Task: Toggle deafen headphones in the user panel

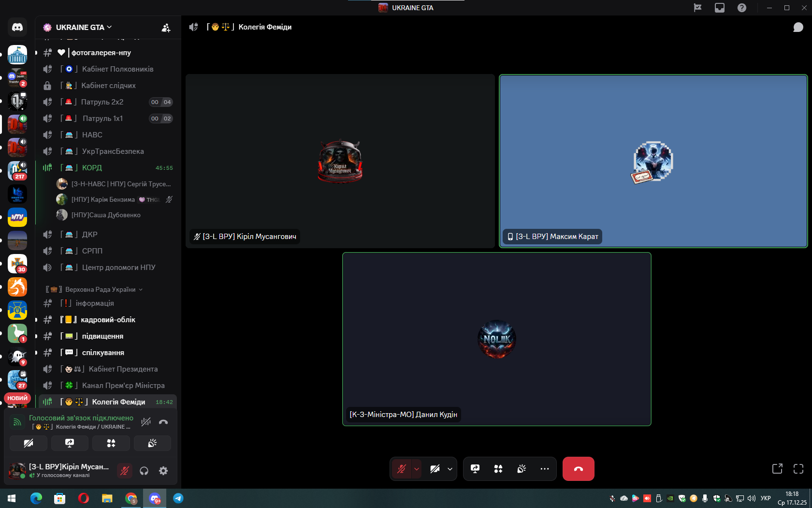Action: pyautogui.click(x=144, y=471)
